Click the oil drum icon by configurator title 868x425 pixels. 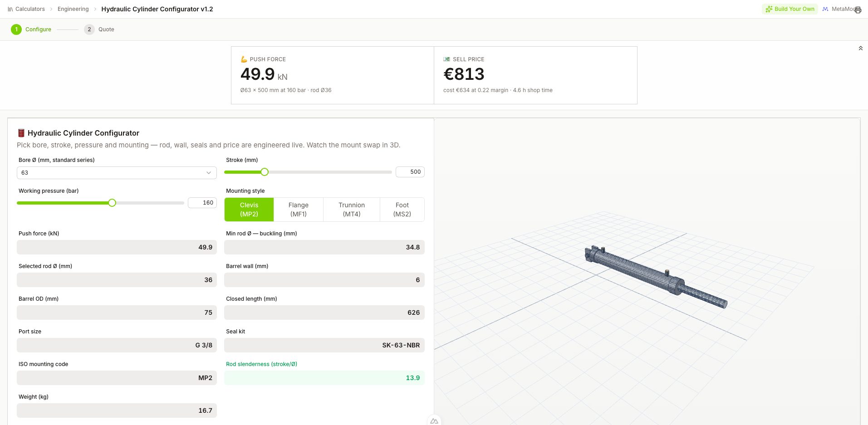(21, 133)
